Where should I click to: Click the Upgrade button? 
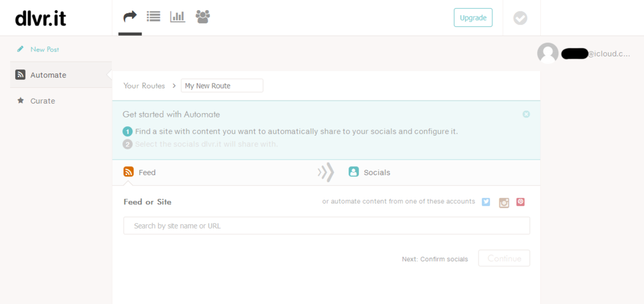[x=473, y=18]
